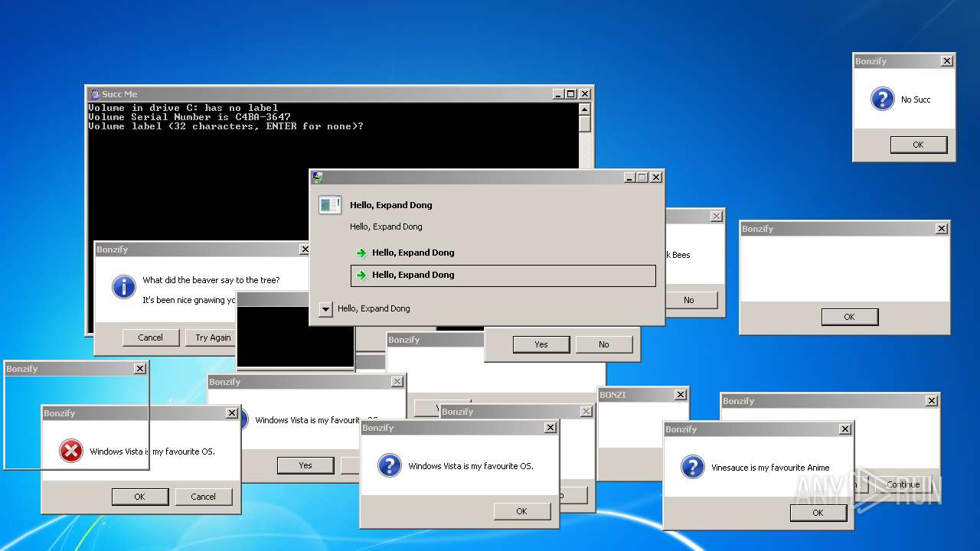This screenshot has height=551, width=980.
Task: Click the green arrow of first Expand Dong command link
Action: tap(361, 253)
